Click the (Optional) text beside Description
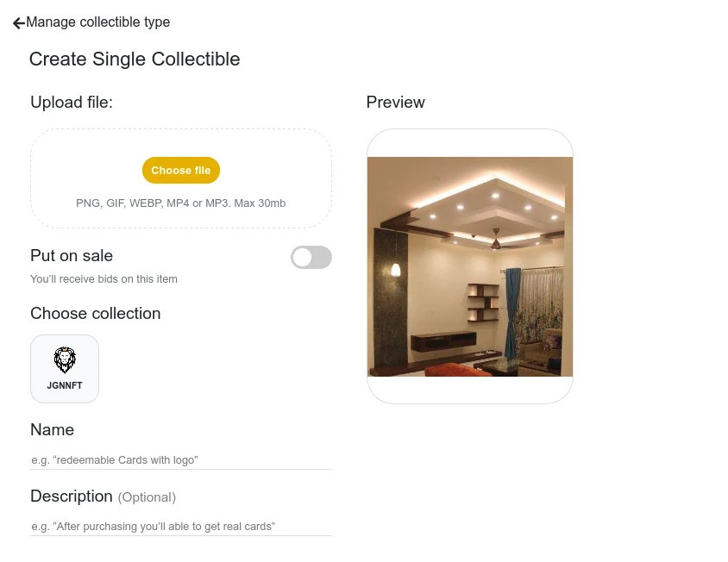The width and height of the screenshot is (728, 562). 147,497
